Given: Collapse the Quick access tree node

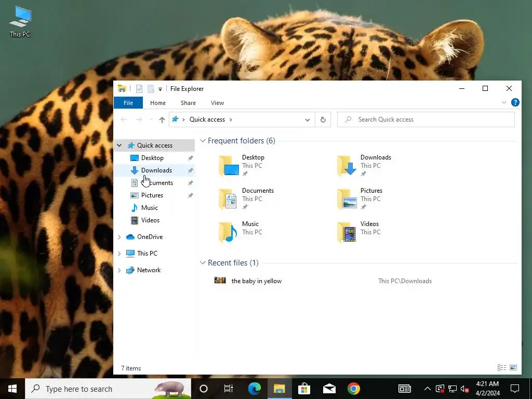Looking at the screenshot, I should pyautogui.click(x=119, y=145).
